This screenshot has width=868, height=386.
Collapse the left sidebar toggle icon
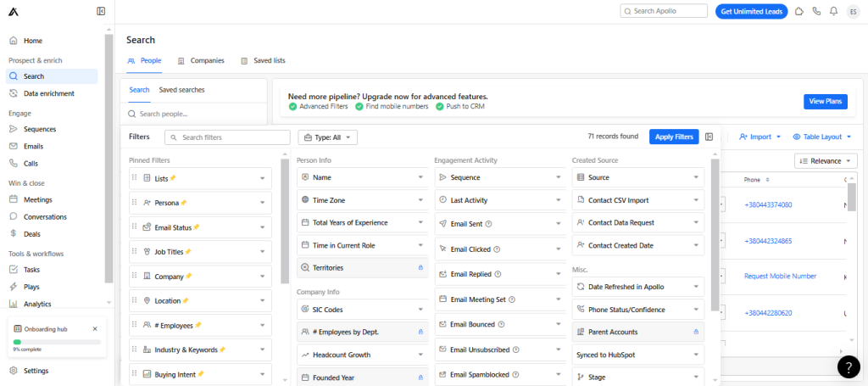pyautogui.click(x=101, y=11)
